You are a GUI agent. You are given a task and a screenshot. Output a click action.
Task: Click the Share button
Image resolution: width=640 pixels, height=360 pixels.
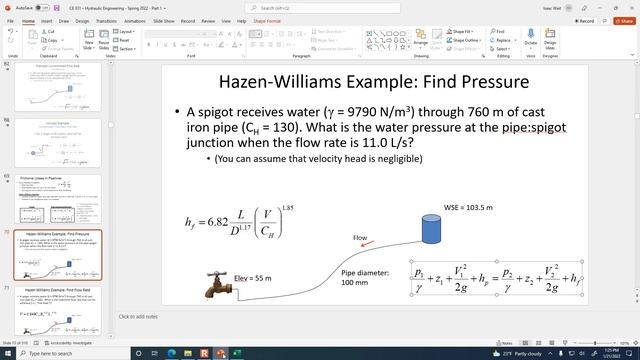pos(624,21)
